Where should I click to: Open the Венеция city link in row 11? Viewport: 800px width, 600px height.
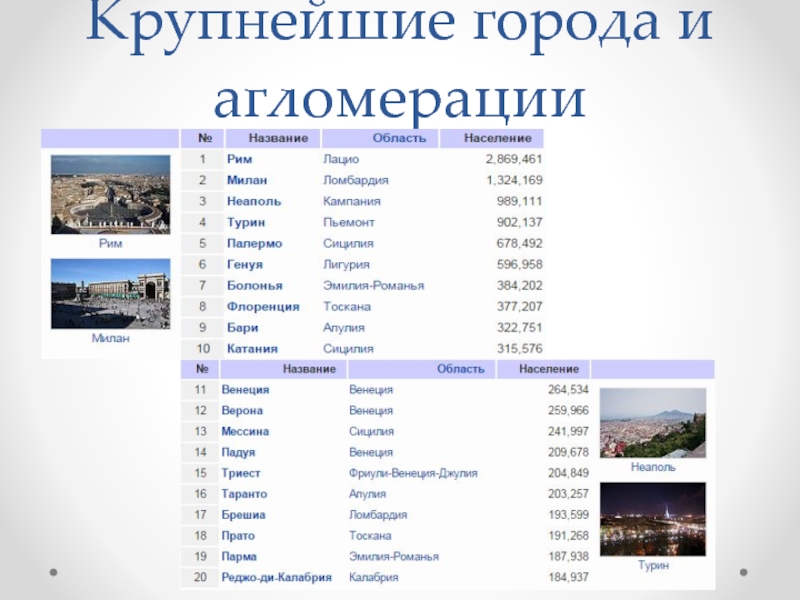[x=245, y=389]
